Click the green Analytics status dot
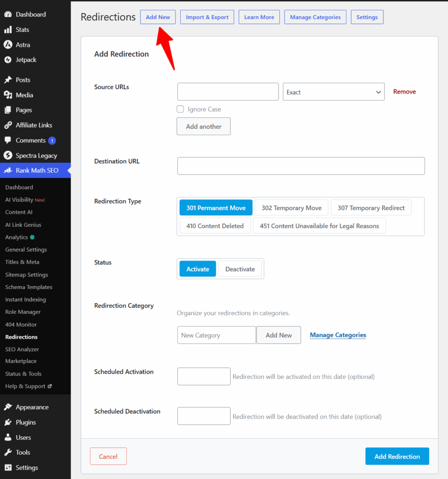448x479 pixels. point(32,237)
